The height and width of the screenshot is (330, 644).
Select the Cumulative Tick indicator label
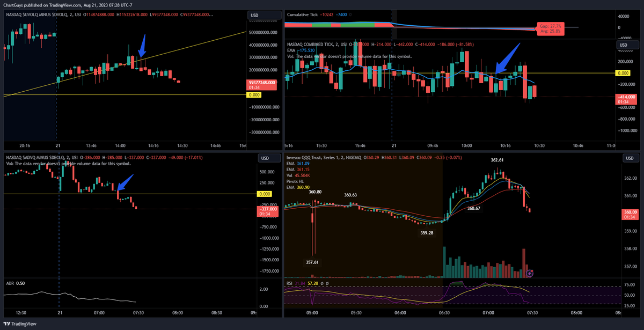coord(302,14)
